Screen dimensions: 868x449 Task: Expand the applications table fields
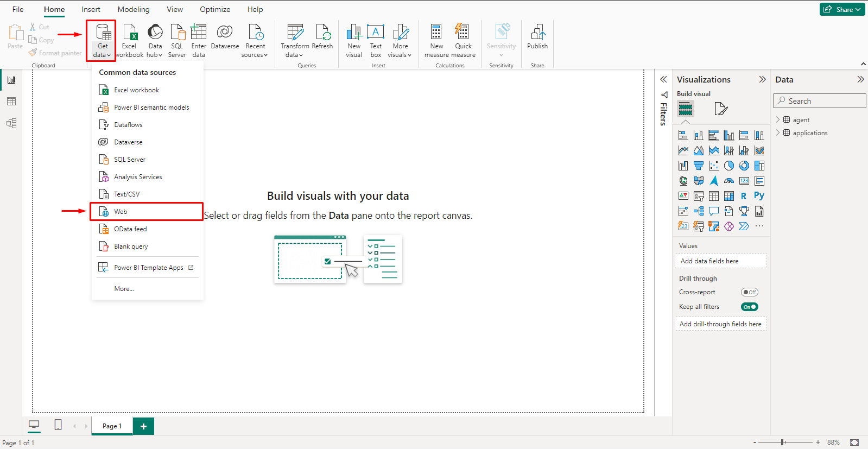coord(777,132)
